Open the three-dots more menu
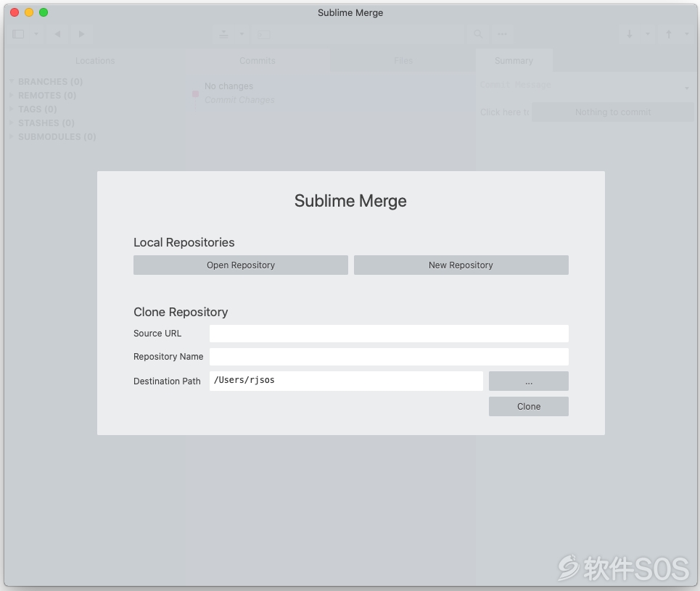Screen dimensions: 700x591 click(502, 34)
